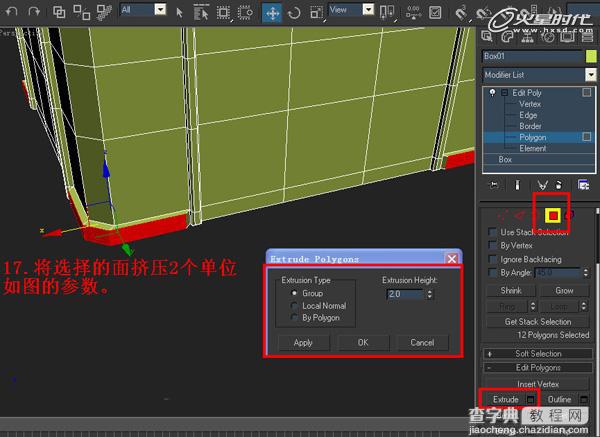
Task: Select the Local Normal extrusion type
Action: 294,306
